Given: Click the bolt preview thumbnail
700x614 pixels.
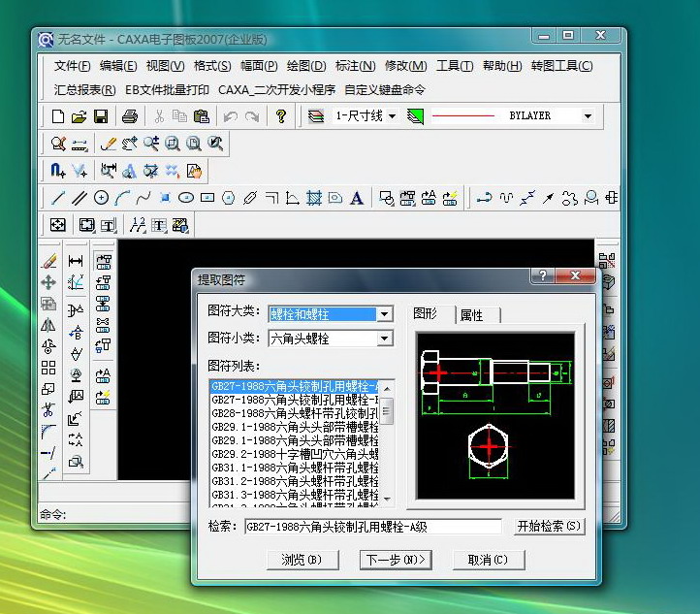Looking at the screenshot, I should pos(495,416).
